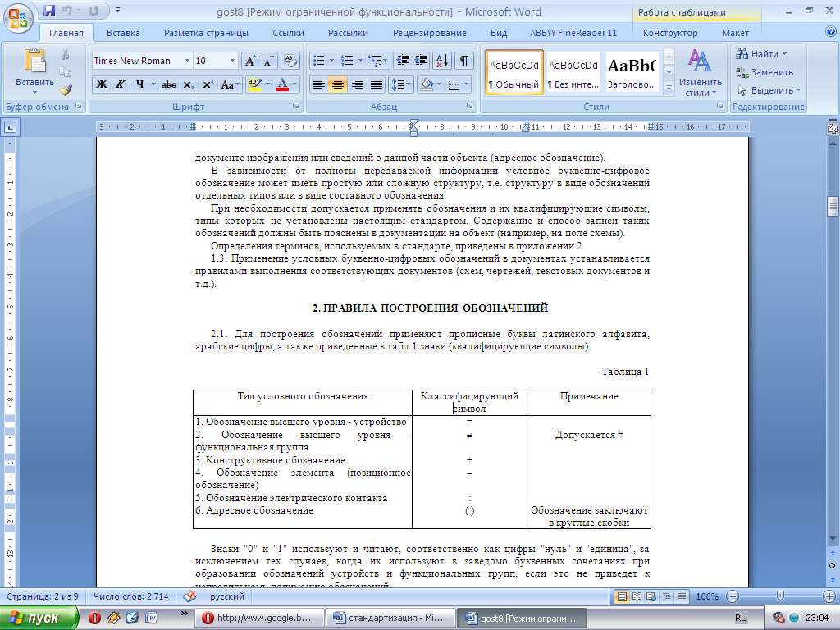Toggle subscript formatting
The width and height of the screenshot is (840, 630).
[188, 84]
